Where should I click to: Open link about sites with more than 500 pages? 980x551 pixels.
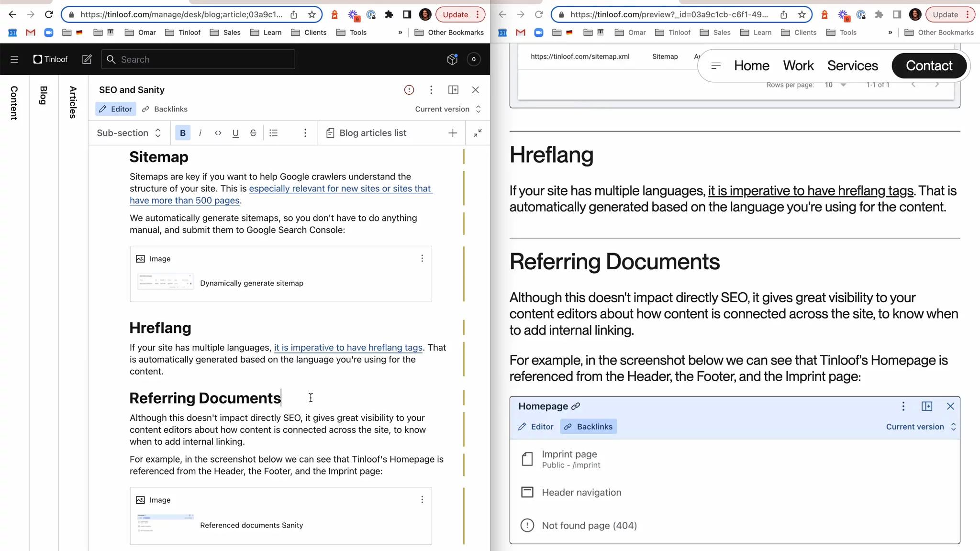(281, 195)
